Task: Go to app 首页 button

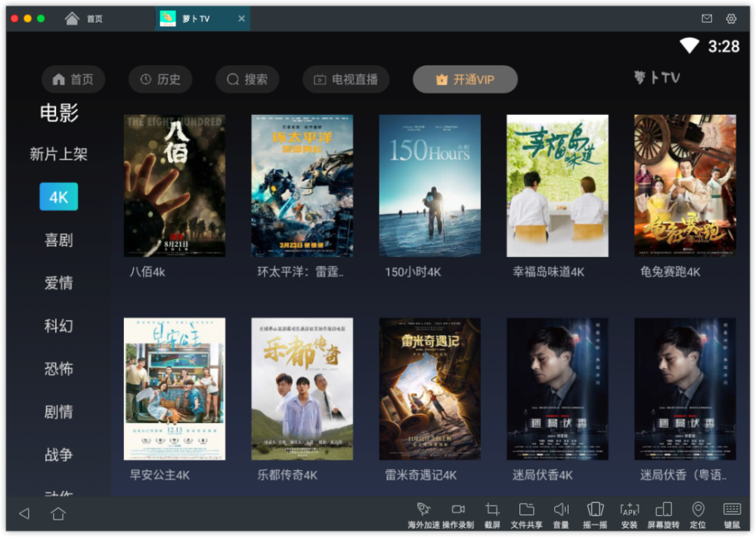Action: (x=73, y=79)
